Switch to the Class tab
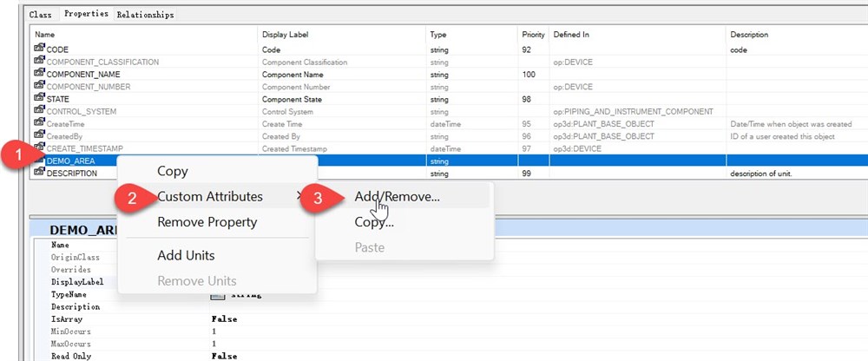The image size is (868, 361). [41, 15]
